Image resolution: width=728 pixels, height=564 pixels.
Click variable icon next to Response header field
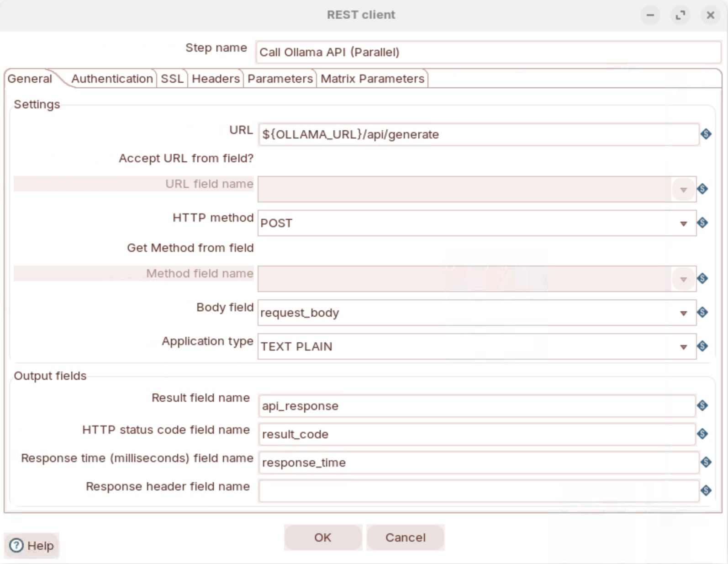706,490
